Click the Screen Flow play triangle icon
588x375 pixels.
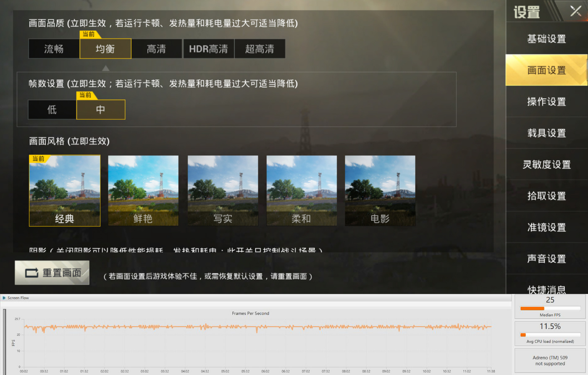tap(4, 298)
